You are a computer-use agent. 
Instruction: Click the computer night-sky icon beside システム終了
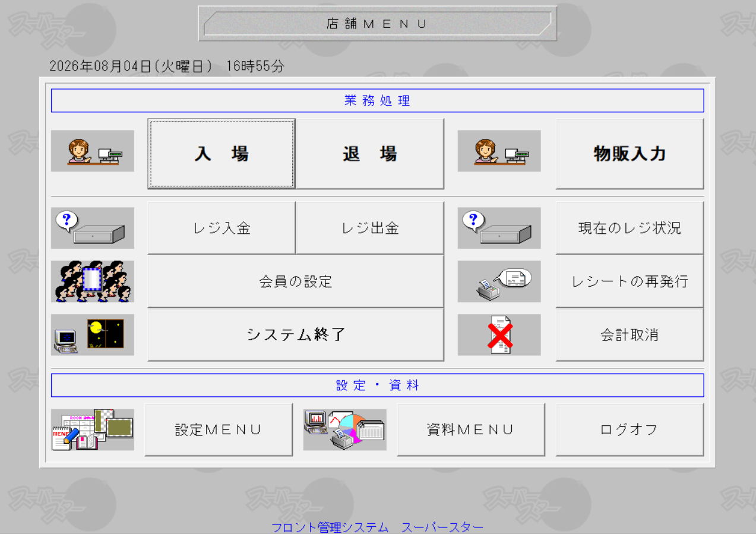93,335
